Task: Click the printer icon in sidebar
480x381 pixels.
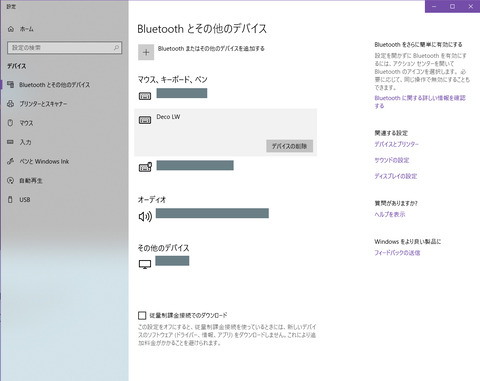Action: [x=10, y=104]
